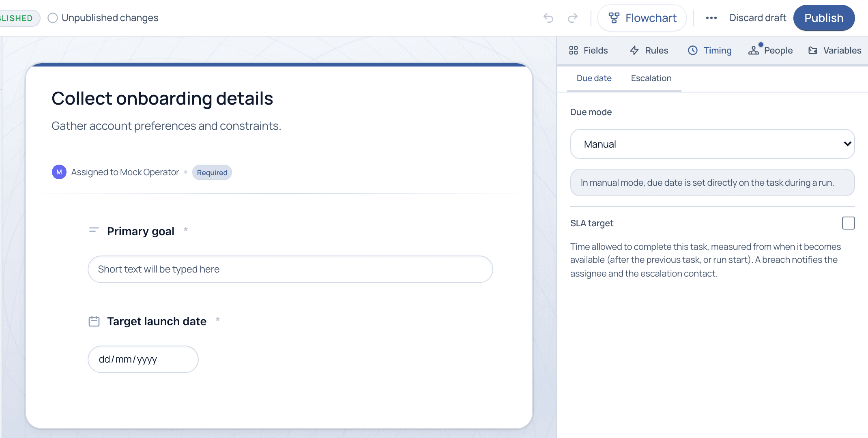Click the Unpublished changes status circle

click(53, 18)
